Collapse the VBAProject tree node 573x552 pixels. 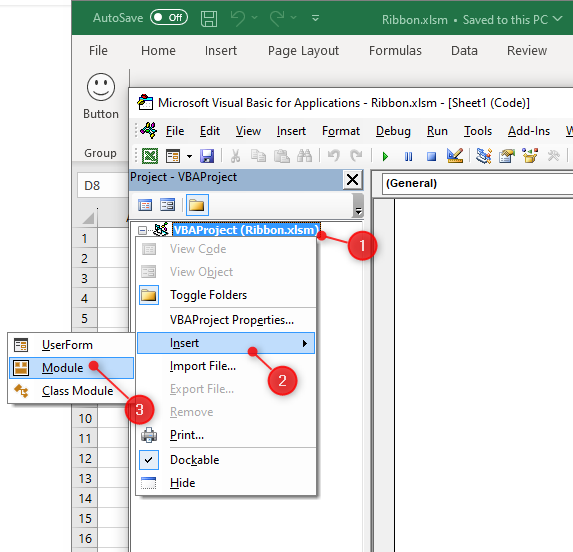[142, 230]
